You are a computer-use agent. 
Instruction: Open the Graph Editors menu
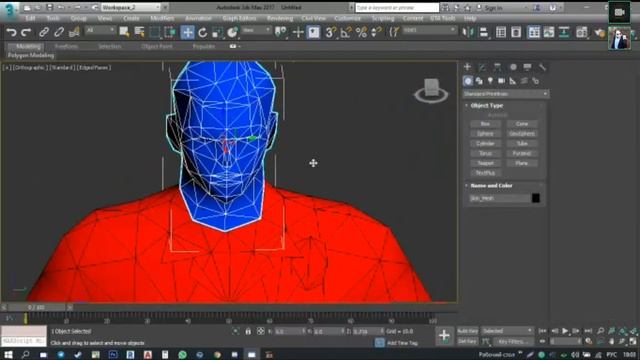pos(239,18)
